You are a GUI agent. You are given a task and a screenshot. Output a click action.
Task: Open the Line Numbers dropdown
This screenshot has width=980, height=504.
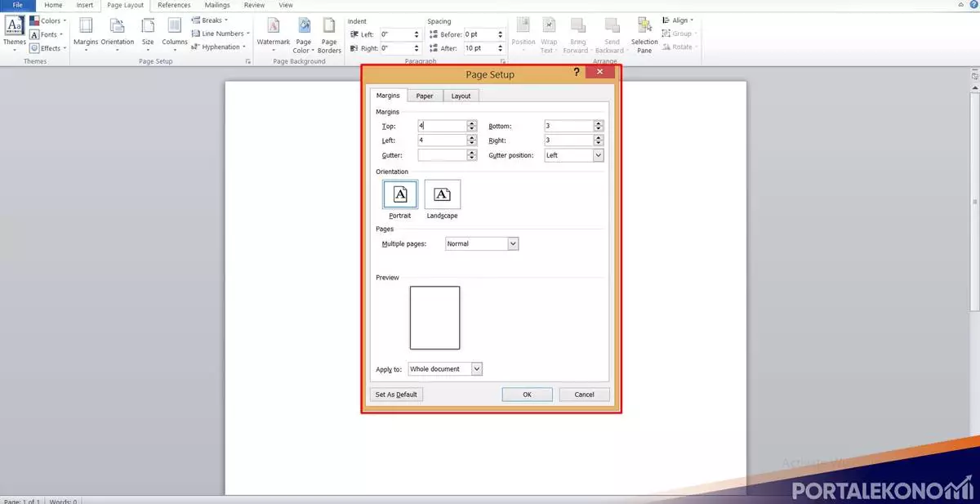click(x=220, y=33)
